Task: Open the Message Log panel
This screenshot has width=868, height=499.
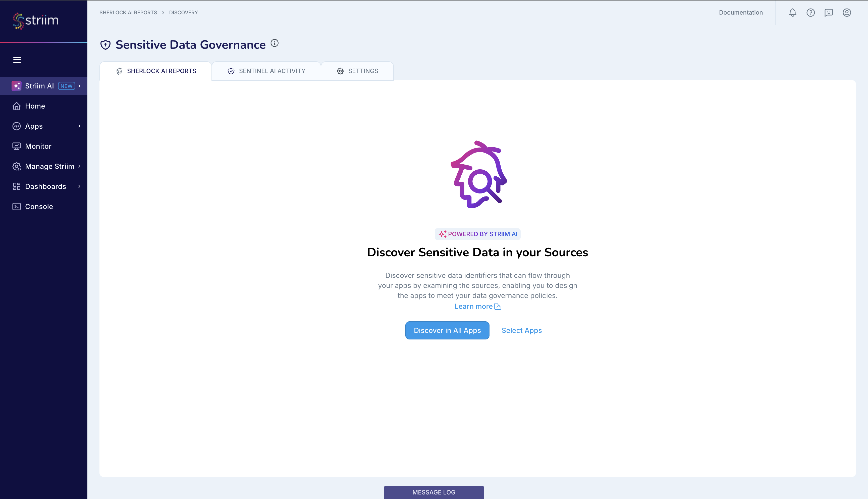Action: click(x=434, y=492)
